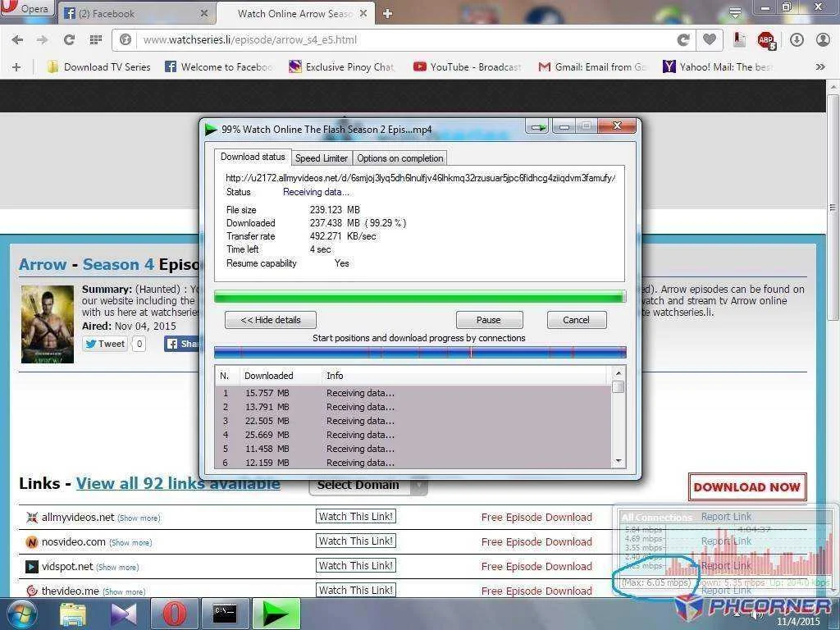
Task: Switch to Speed Limiter tab
Action: click(x=322, y=158)
